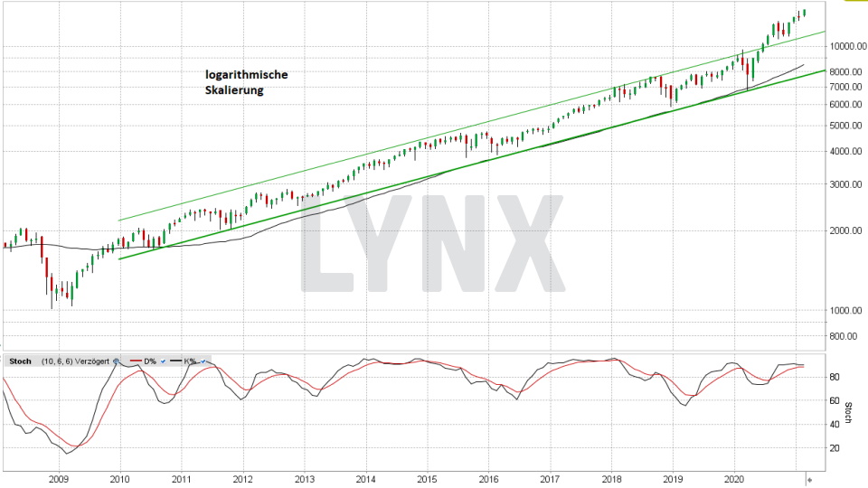The height and width of the screenshot is (488, 868).
Task: Click the (10, 6, 6) Verzögert parameters
Action: click(75, 361)
